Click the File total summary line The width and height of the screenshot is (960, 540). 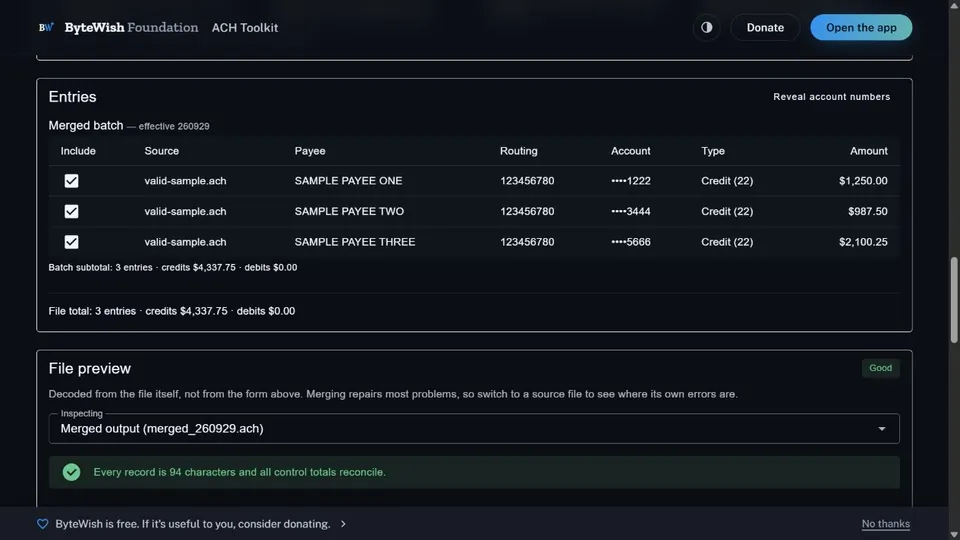(171, 311)
